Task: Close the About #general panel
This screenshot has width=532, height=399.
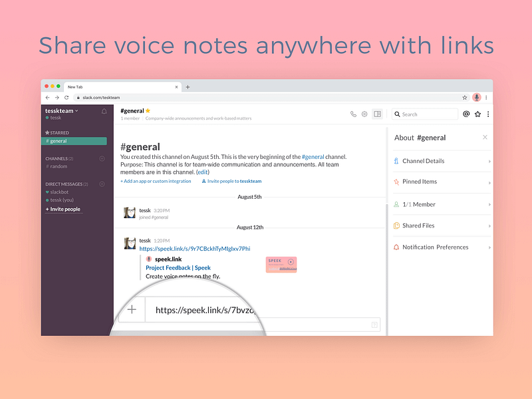Action: [x=485, y=138]
